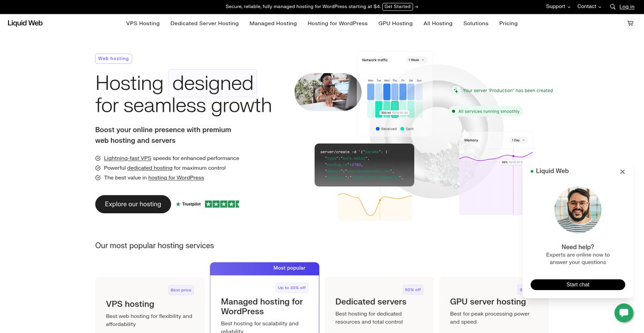Image resolution: width=644 pixels, height=333 pixels.
Task: Click the Get Started banner button
Action: 398,7
